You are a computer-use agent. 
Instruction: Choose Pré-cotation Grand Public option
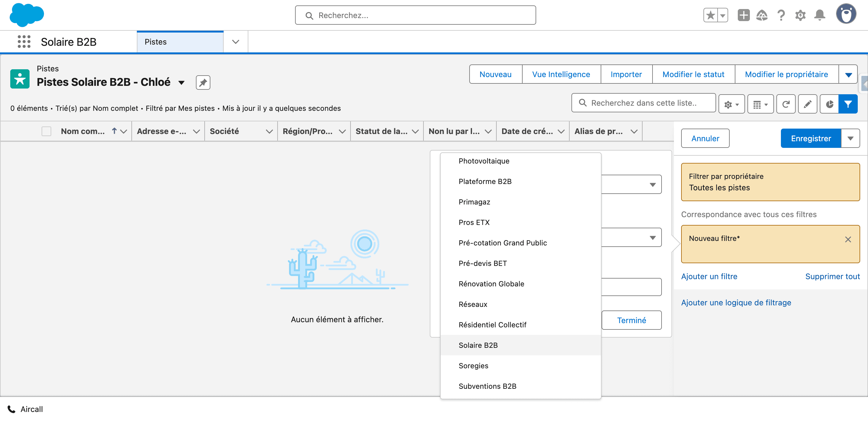[x=520, y=243]
